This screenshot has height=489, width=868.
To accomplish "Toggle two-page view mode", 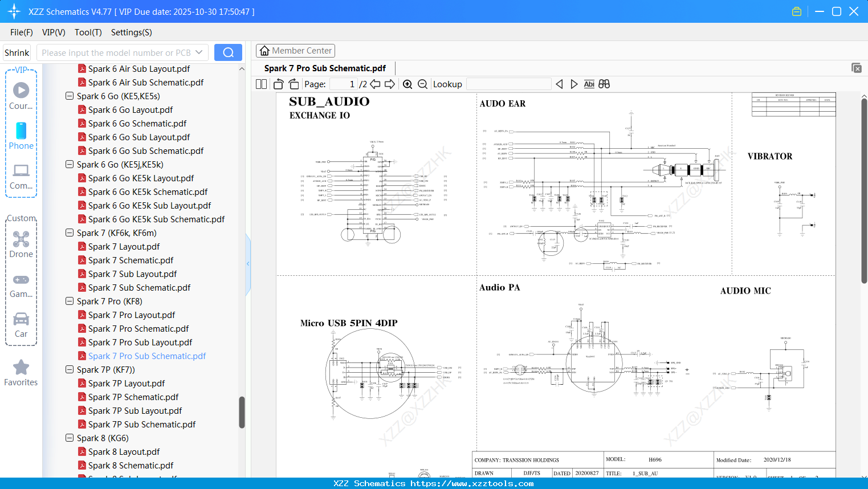I will [260, 84].
